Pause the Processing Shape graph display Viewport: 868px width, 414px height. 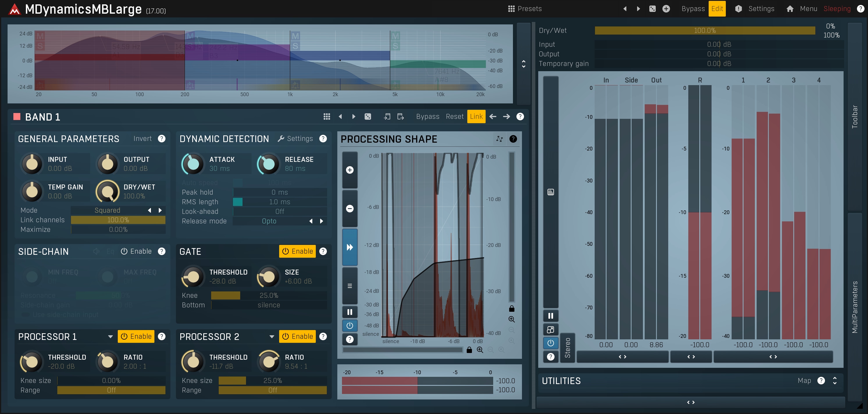pos(350,312)
